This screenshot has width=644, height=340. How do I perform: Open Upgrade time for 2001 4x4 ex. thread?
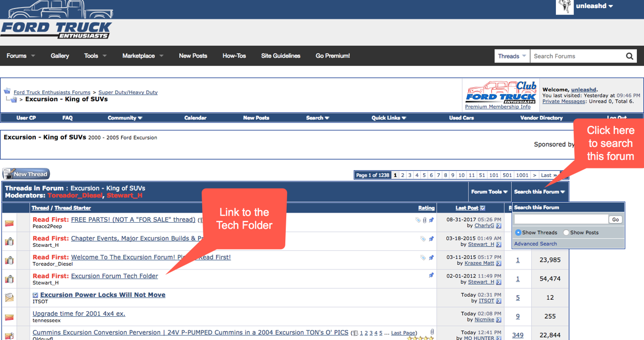tap(79, 314)
